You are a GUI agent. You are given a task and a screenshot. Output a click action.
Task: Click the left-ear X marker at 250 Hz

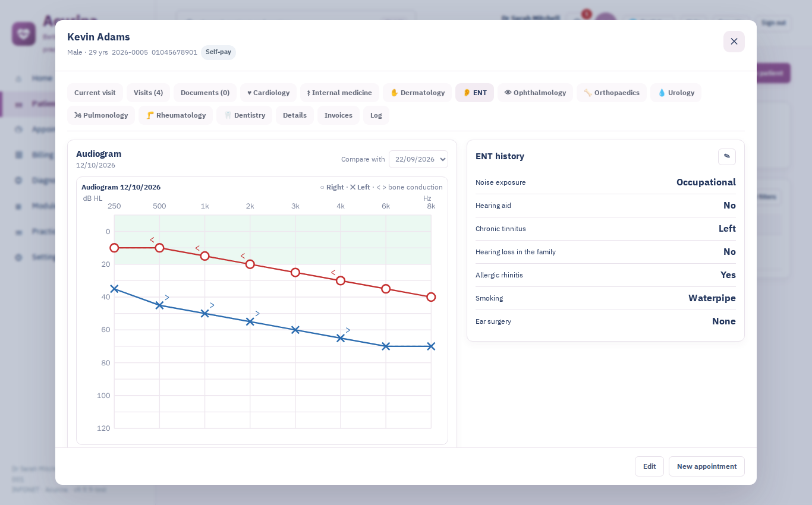click(114, 289)
